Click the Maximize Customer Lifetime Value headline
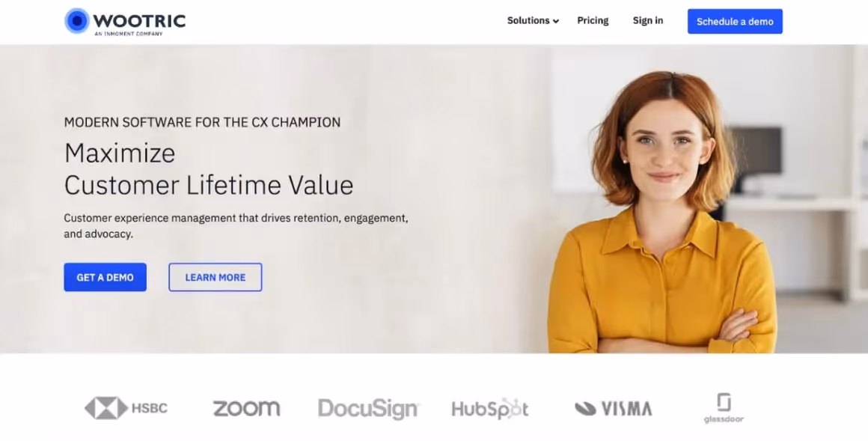 click(x=209, y=169)
